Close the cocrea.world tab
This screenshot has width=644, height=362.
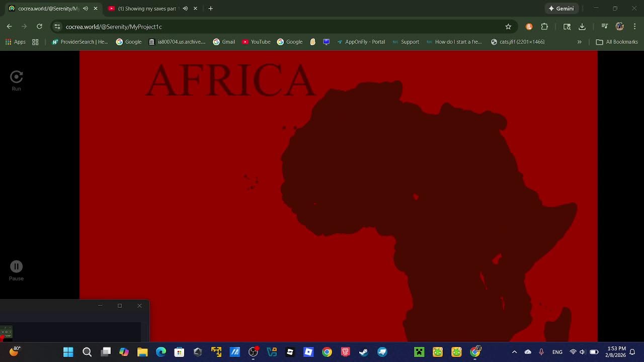click(96, 9)
